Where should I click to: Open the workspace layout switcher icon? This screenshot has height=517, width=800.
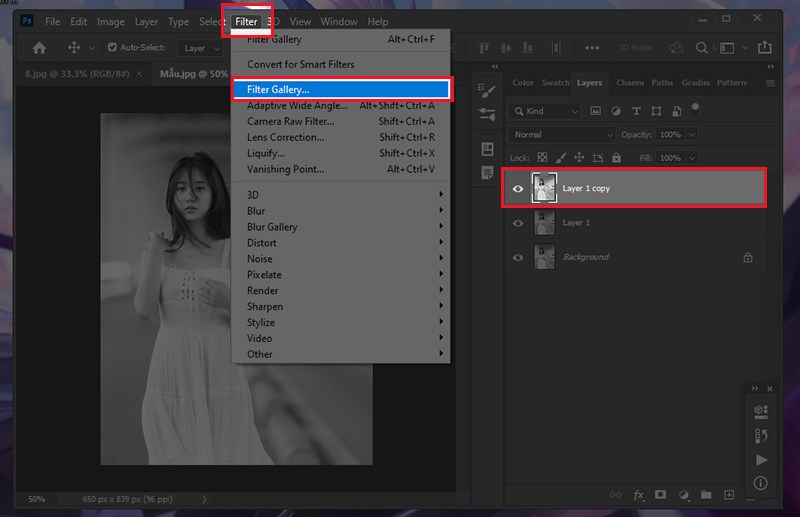coord(727,48)
